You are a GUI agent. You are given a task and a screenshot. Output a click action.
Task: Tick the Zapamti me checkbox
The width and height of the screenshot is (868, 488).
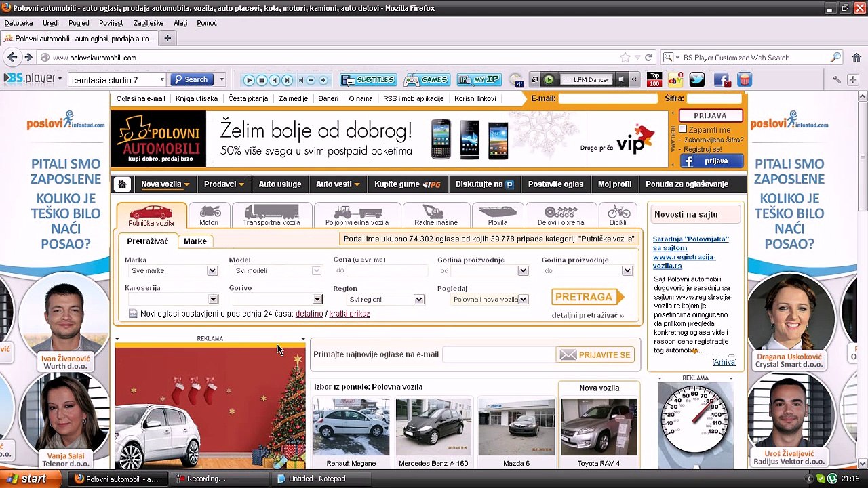tap(684, 129)
